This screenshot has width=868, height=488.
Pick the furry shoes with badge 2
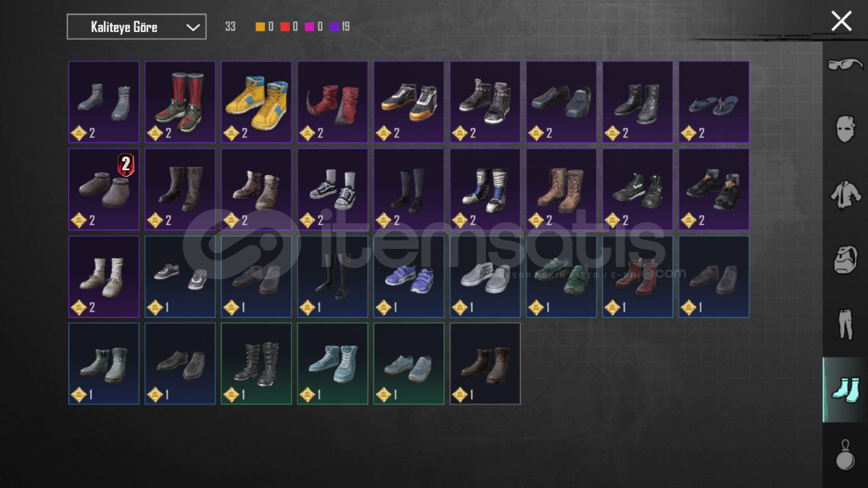pyautogui.click(x=104, y=189)
